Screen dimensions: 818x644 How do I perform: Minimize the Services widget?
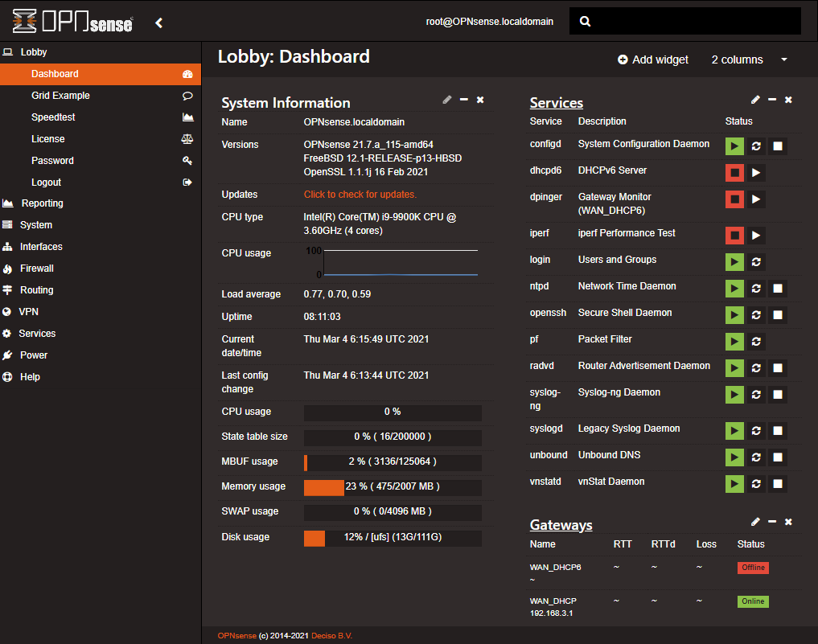pos(771,100)
